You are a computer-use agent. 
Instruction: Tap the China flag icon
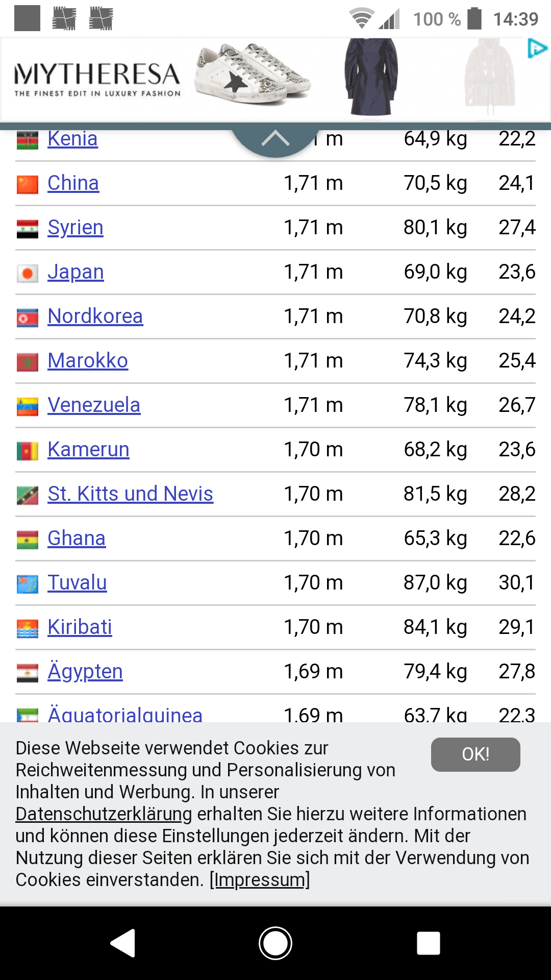pos(28,184)
